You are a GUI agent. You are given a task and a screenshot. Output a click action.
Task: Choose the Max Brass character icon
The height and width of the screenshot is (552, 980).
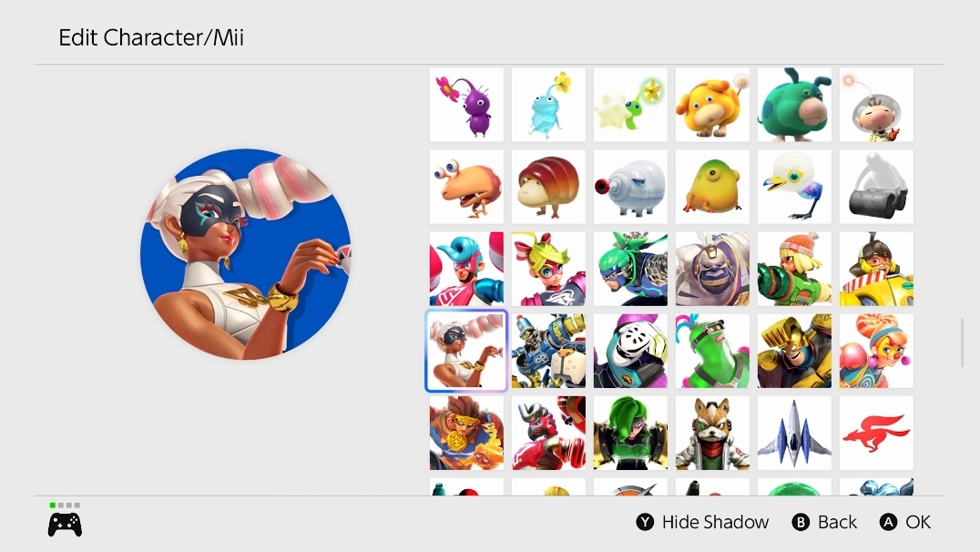[x=794, y=351]
